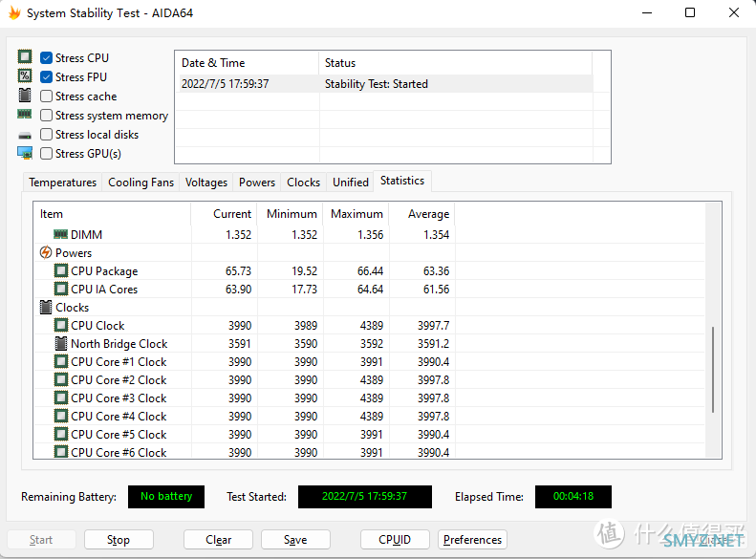This screenshot has width=756, height=559.
Task: Click the Clear button
Action: (219, 539)
